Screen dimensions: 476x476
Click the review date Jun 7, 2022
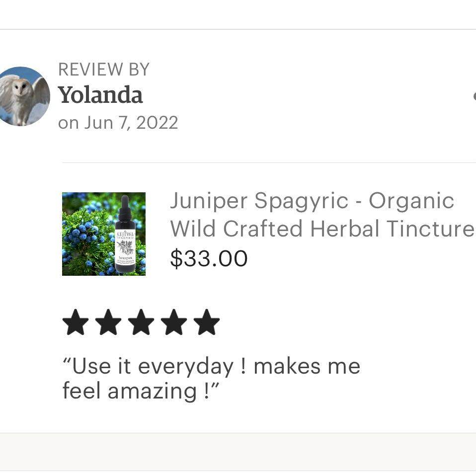pyautogui.click(x=118, y=123)
